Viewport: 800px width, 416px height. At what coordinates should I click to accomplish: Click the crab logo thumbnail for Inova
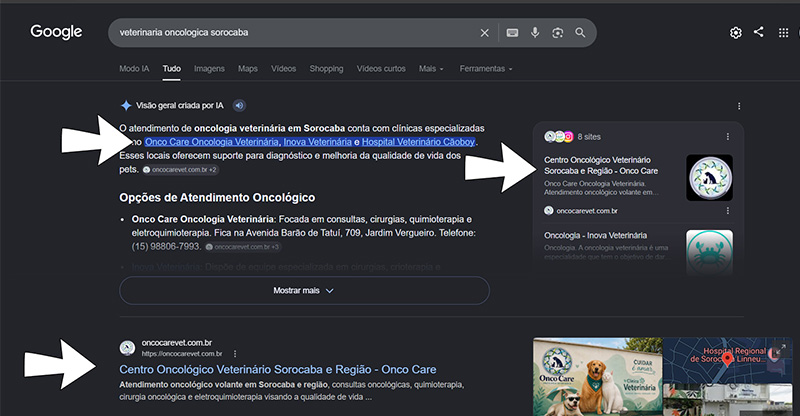coord(709,251)
